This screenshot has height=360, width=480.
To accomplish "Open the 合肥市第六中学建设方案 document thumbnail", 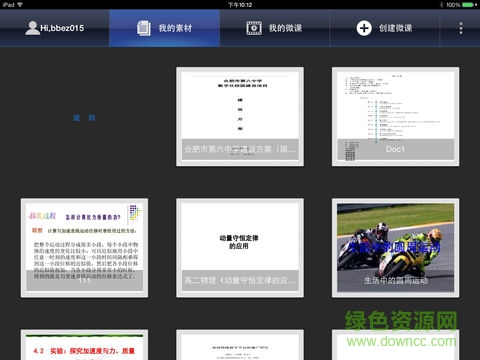I will [x=240, y=117].
